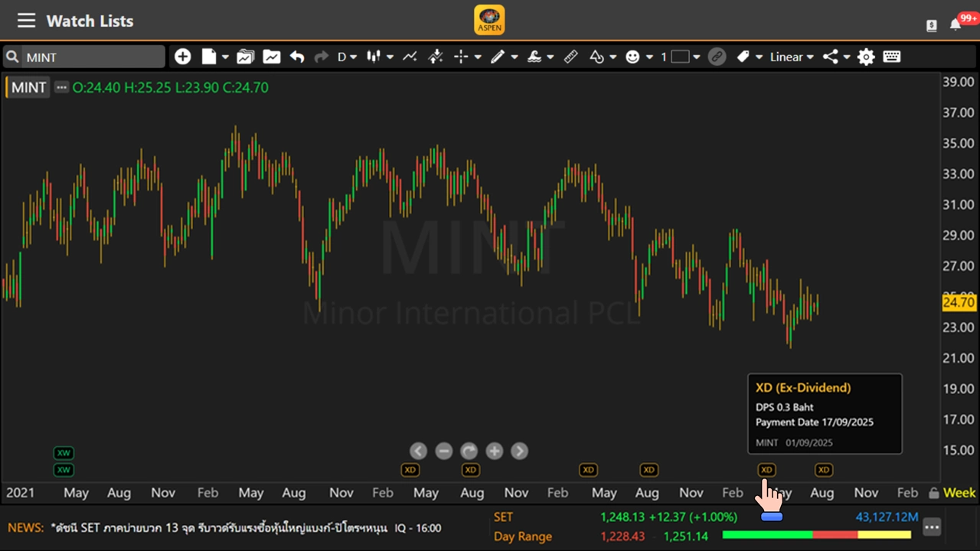Open the compare trend line icon
The width and height of the screenshot is (980, 551).
point(410,57)
